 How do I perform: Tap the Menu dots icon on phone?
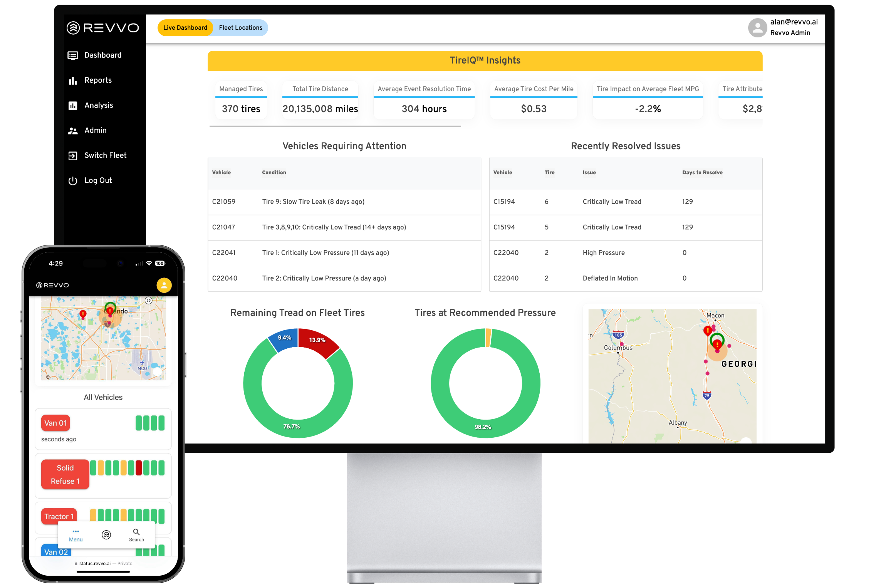[76, 531]
